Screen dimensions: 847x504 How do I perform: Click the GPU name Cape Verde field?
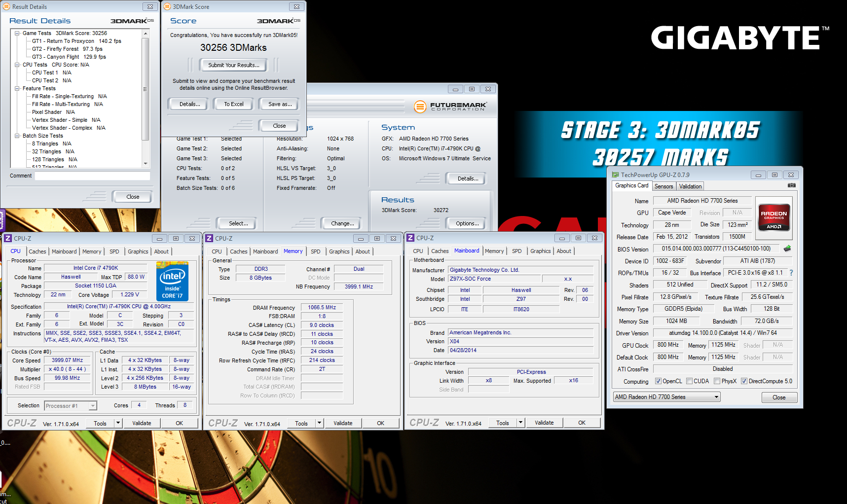coord(672,213)
